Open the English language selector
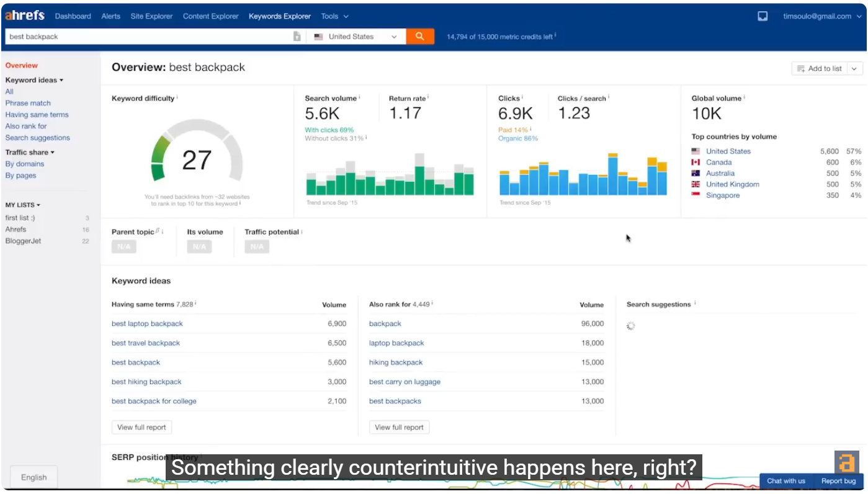This screenshot has width=868, height=494. [34, 477]
